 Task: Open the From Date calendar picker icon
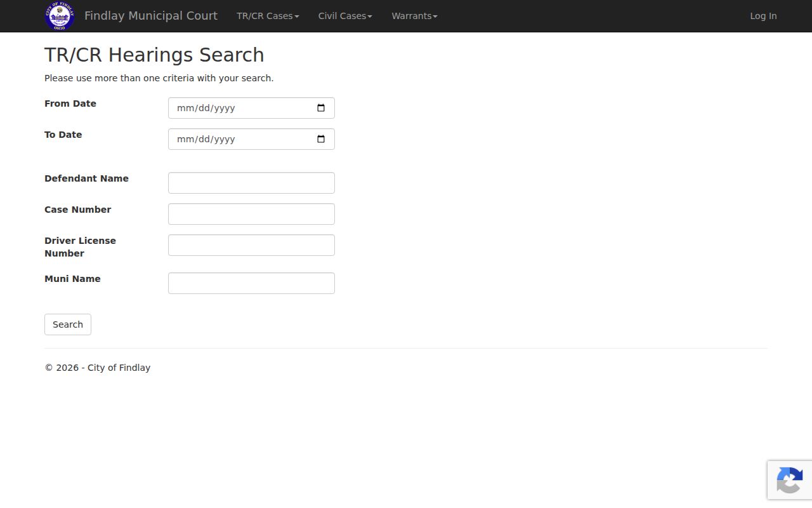321,108
